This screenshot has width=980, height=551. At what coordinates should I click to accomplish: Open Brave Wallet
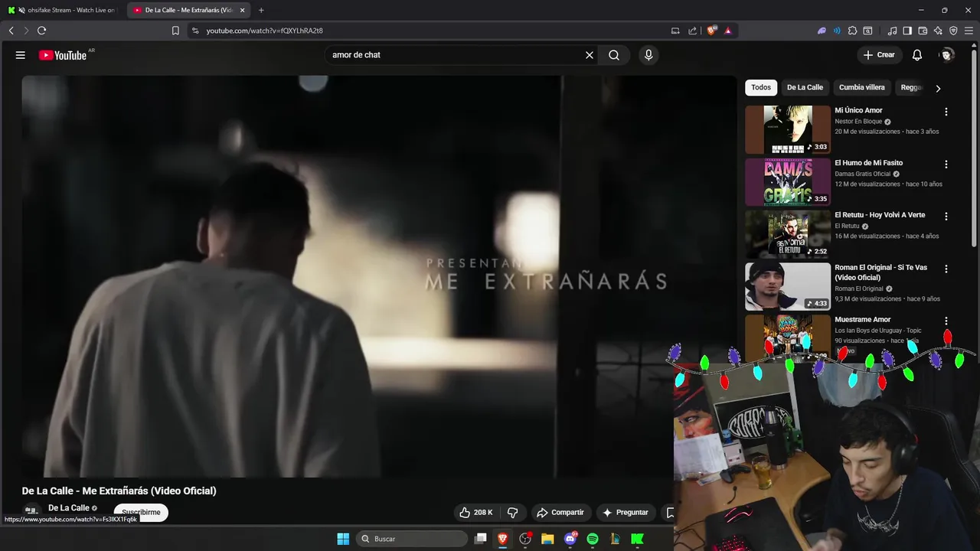pyautogui.click(x=923, y=31)
